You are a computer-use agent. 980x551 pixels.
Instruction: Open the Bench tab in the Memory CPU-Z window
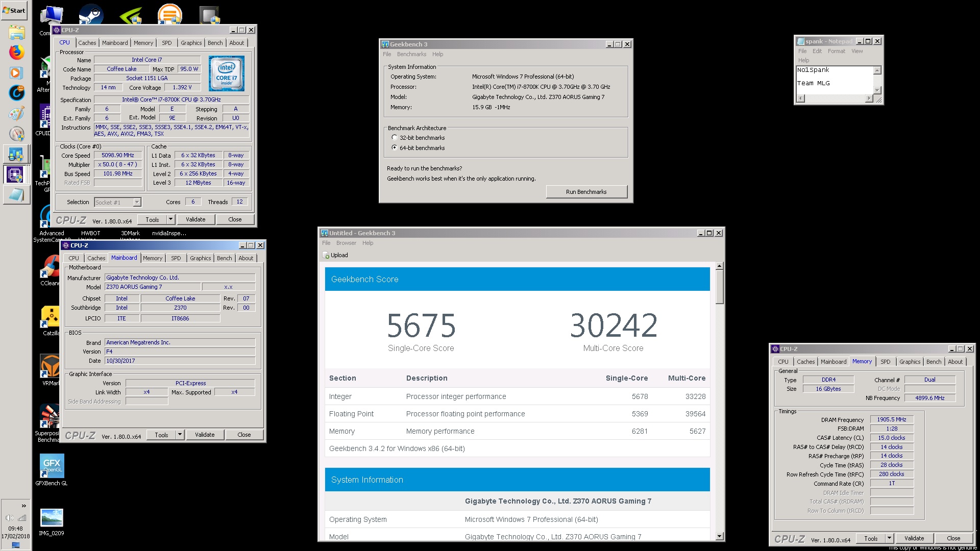(934, 362)
